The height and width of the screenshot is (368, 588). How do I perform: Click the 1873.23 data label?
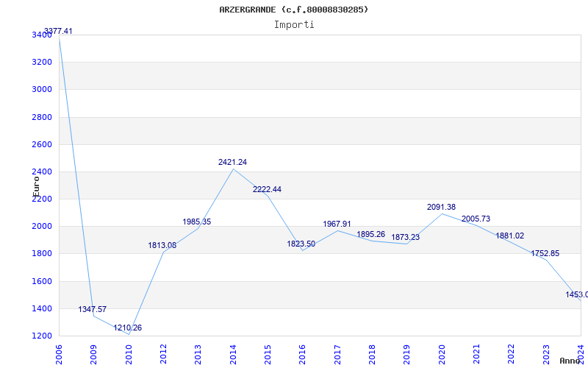[x=406, y=237]
